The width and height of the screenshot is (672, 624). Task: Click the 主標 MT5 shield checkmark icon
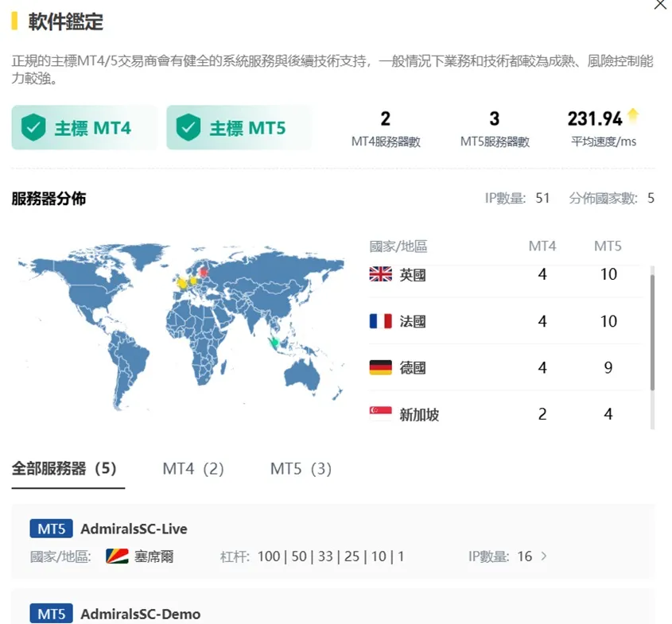(188, 127)
